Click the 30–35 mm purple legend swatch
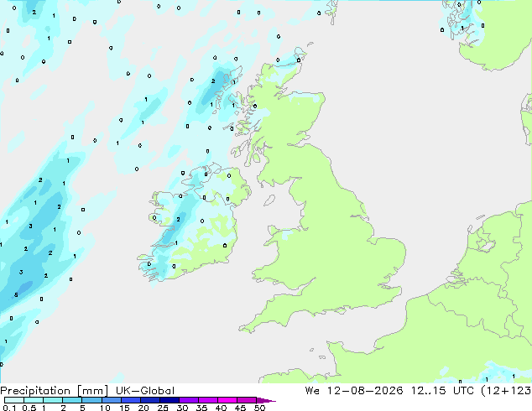The image size is (532, 411). 188,400
